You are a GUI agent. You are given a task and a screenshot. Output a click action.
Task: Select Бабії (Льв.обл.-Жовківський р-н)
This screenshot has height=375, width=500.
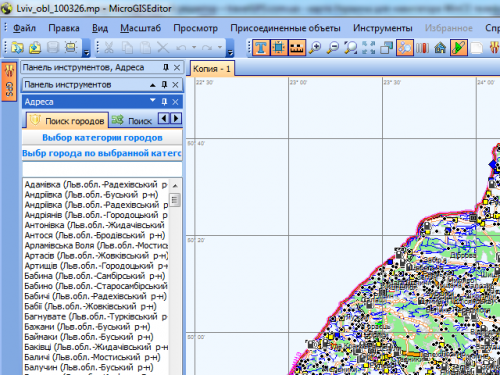coord(96,306)
